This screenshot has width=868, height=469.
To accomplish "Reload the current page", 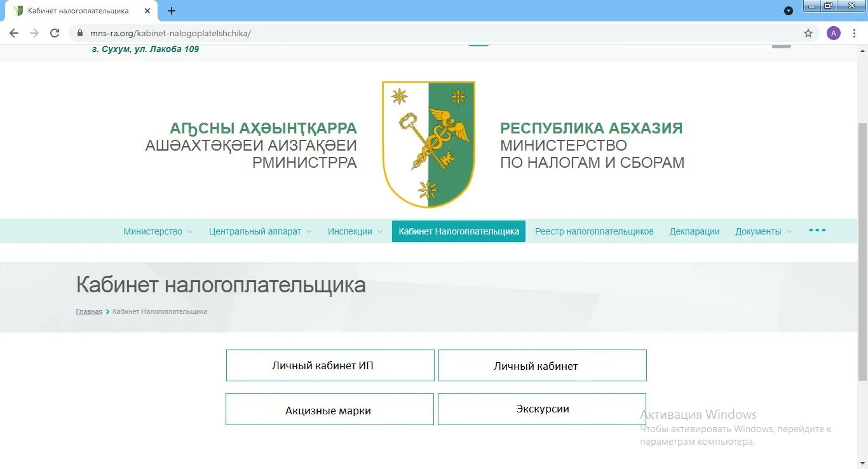I will click(x=55, y=33).
